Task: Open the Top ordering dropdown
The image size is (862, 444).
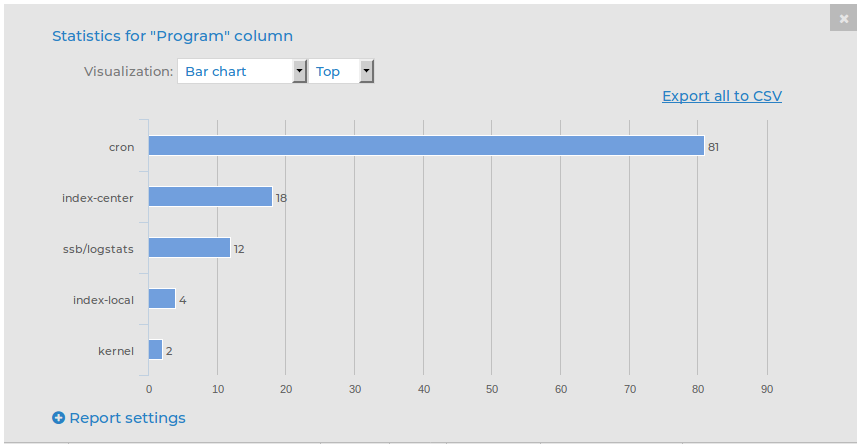Action: click(341, 71)
